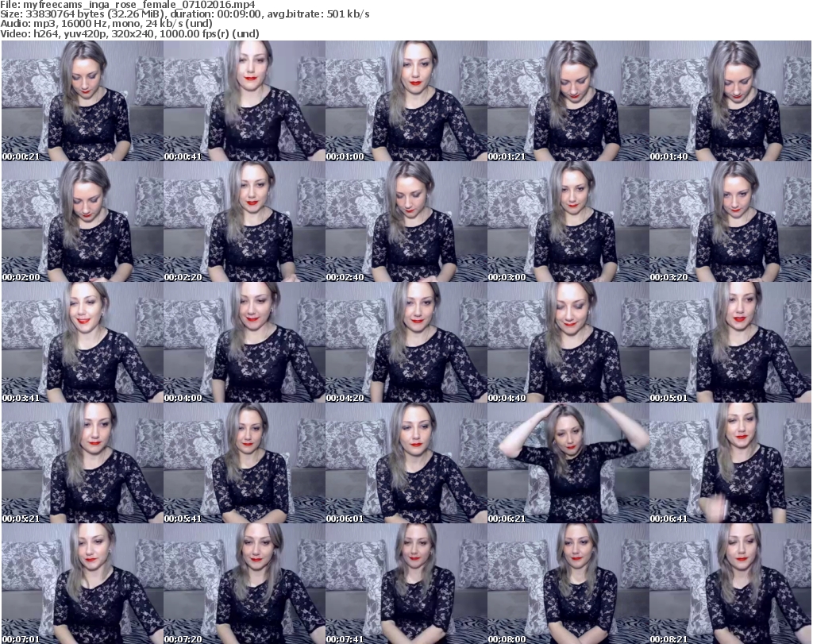Open the frame timestamped 00:01:00
This screenshot has width=813, height=644.
(406, 101)
